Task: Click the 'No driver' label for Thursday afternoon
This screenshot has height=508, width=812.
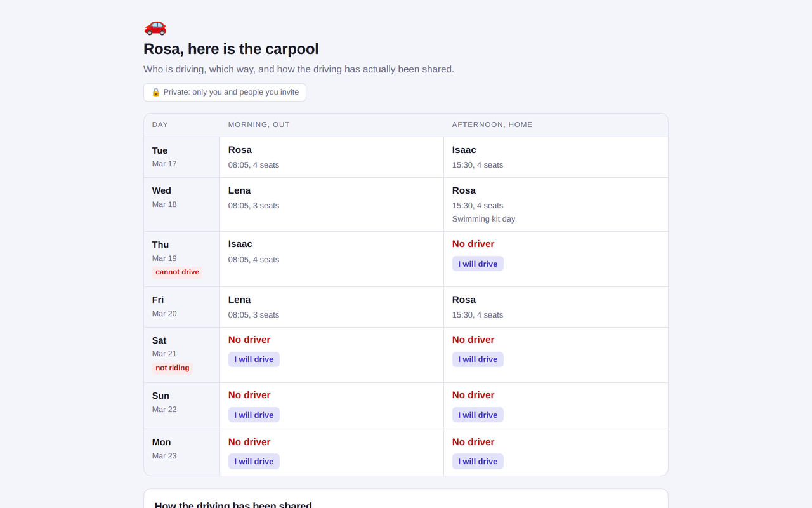Action: [473, 244]
